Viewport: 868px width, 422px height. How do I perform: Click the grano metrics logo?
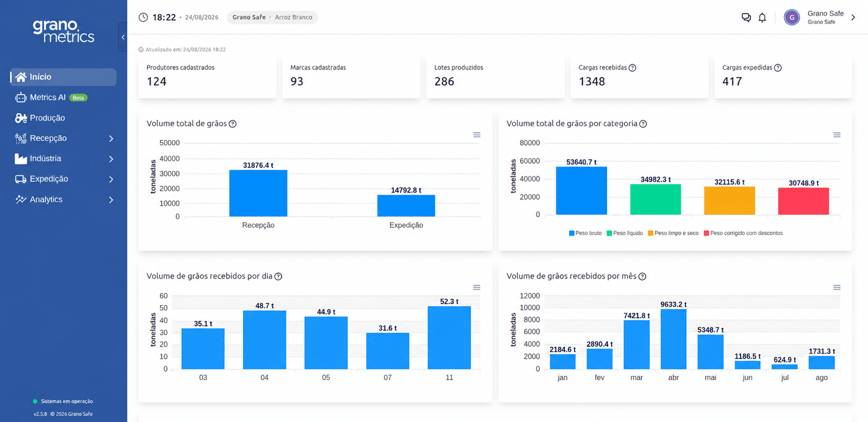[63, 31]
